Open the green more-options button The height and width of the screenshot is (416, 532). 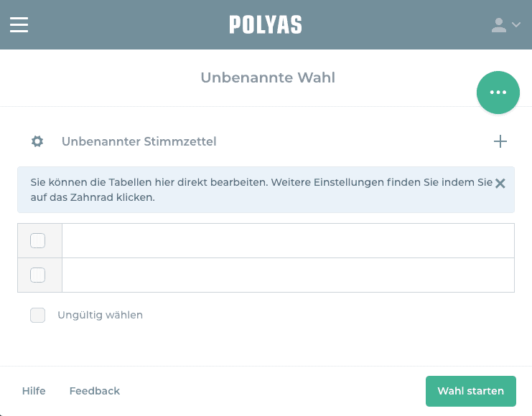(x=498, y=93)
